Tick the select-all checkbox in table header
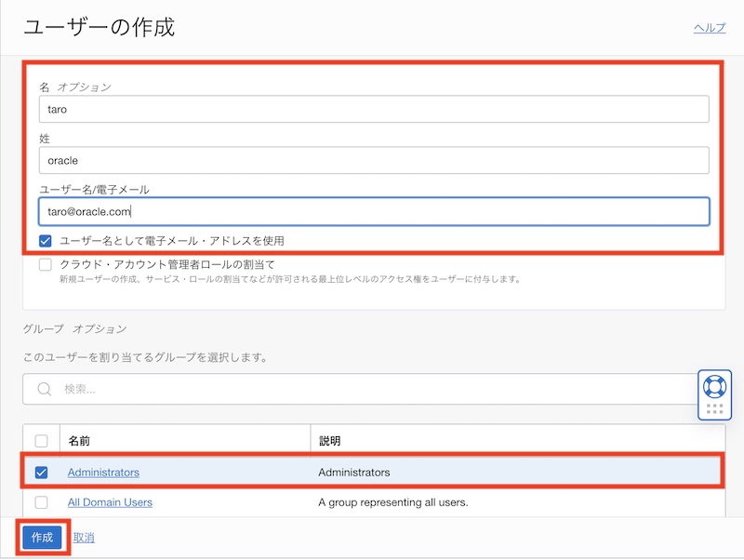This screenshot has width=744, height=560. pyautogui.click(x=41, y=440)
